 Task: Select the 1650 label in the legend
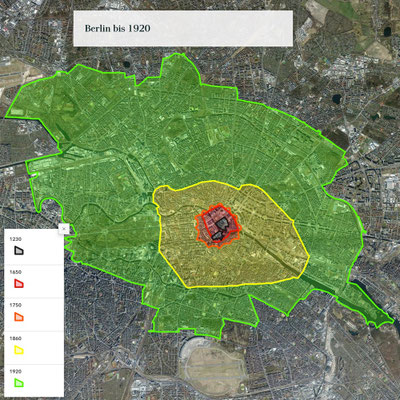click(x=15, y=272)
